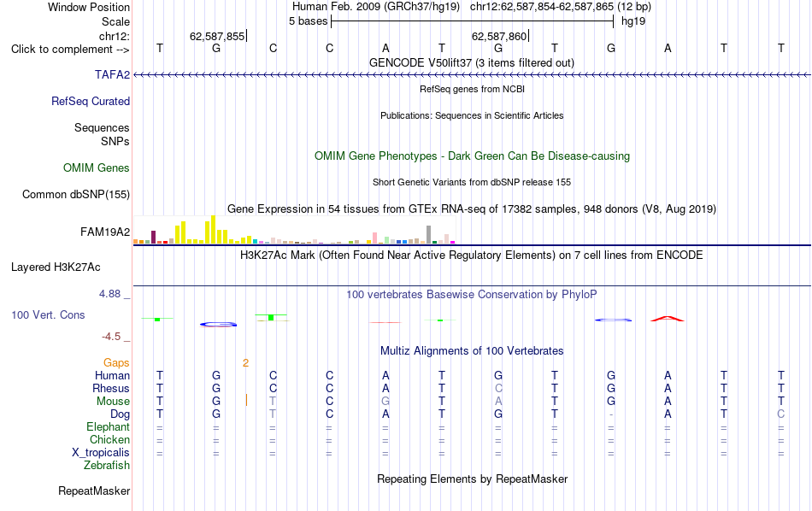Select the Human species row label
This screenshot has width=812, height=511.
[112, 376]
